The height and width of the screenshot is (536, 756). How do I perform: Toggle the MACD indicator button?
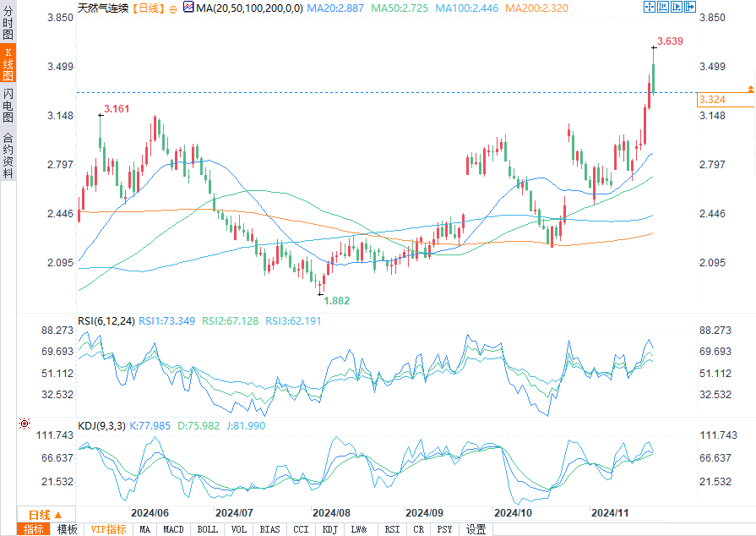click(x=173, y=529)
